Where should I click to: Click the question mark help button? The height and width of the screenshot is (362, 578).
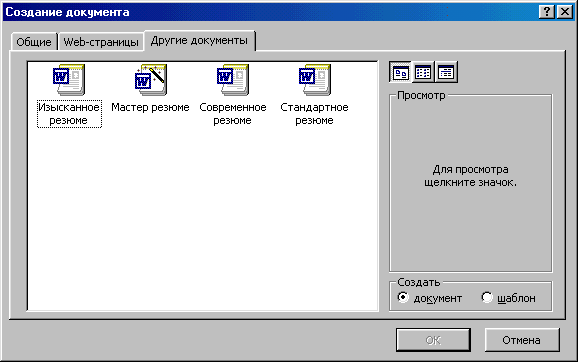(547, 12)
